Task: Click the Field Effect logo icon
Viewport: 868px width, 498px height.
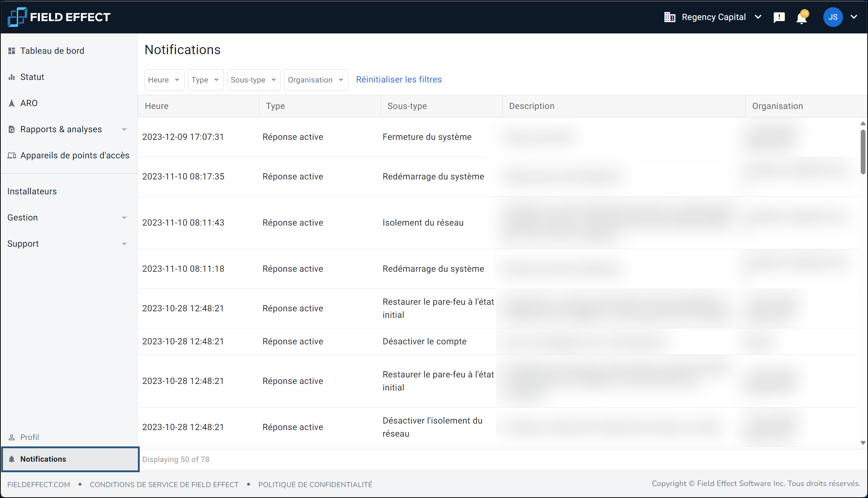Action: point(17,17)
